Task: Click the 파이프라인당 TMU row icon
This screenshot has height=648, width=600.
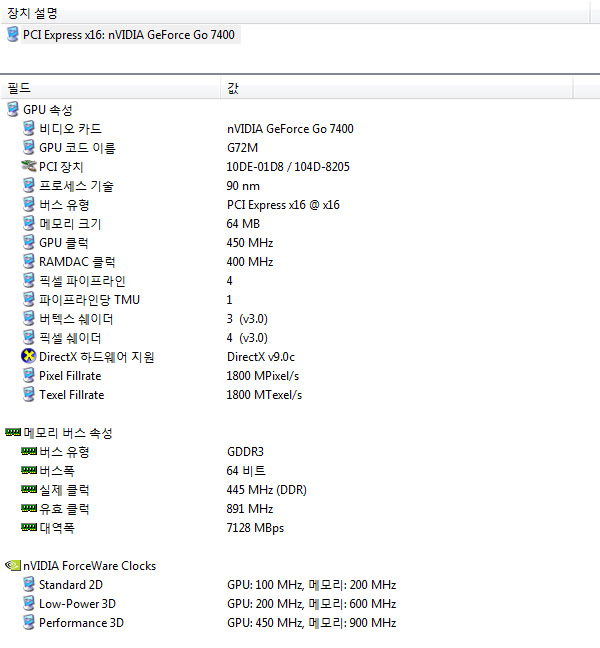Action: point(29,300)
